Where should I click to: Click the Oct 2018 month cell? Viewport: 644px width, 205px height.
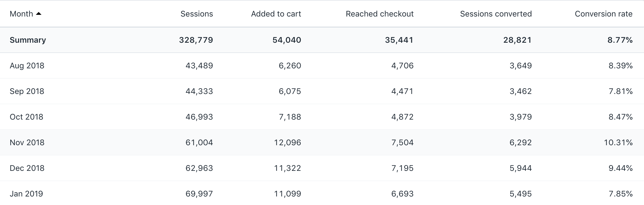click(x=26, y=117)
